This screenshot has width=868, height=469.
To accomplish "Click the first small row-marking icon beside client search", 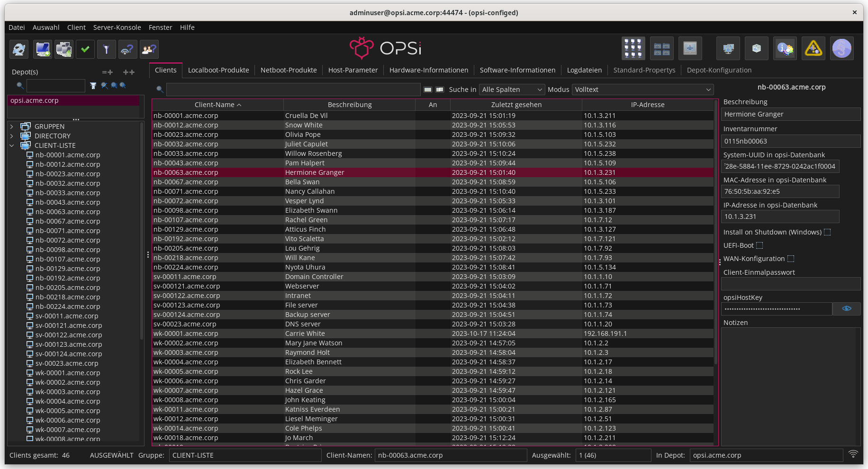I will (428, 90).
